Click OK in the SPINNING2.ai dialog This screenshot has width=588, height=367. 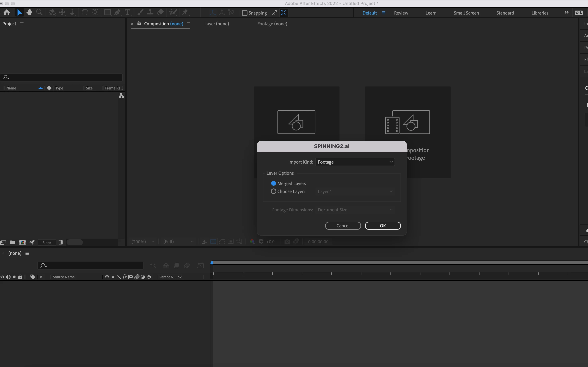click(x=383, y=226)
